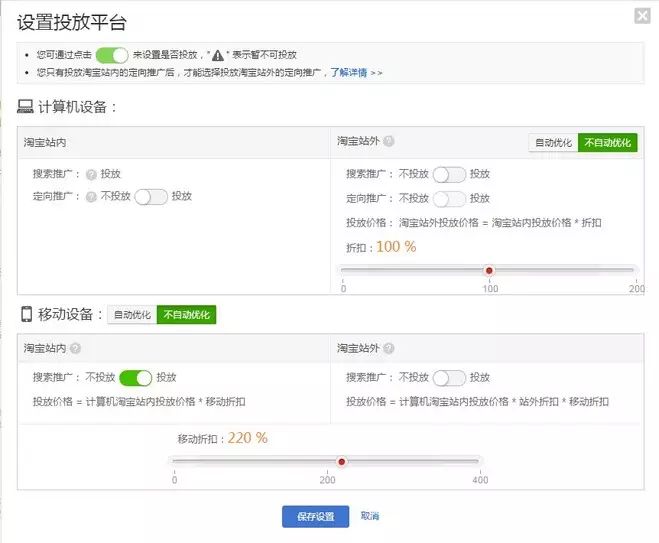
Task: Enable mobile 淘宝站外 搜索推广 switch
Action: [449, 378]
